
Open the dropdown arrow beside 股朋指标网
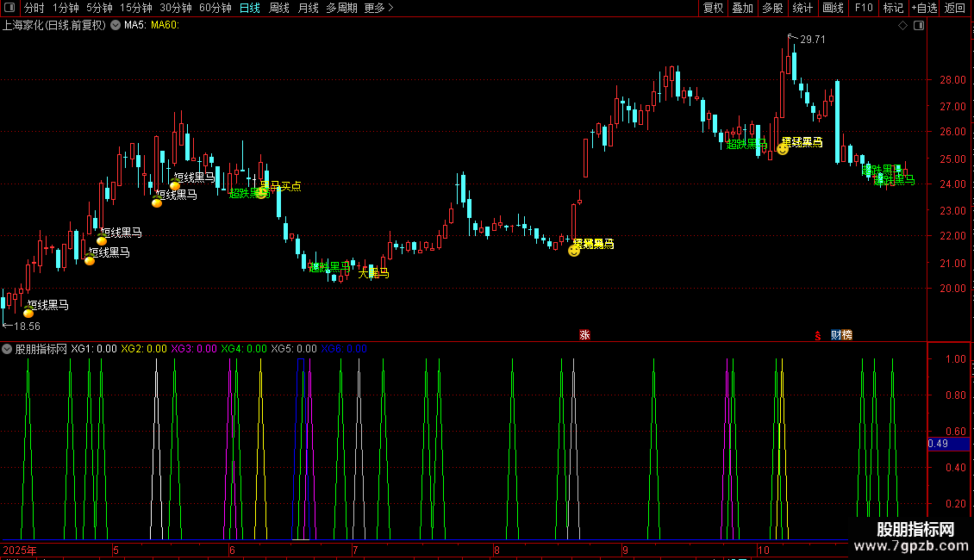pyautogui.click(x=7, y=349)
